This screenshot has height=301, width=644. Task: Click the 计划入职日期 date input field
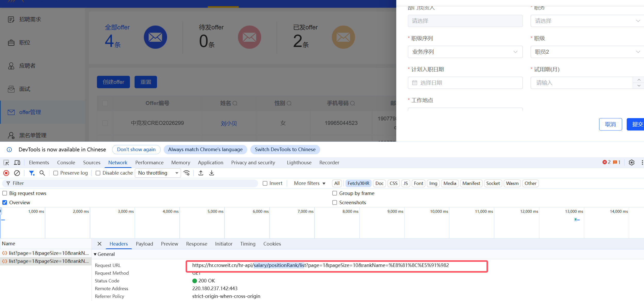(465, 83)
